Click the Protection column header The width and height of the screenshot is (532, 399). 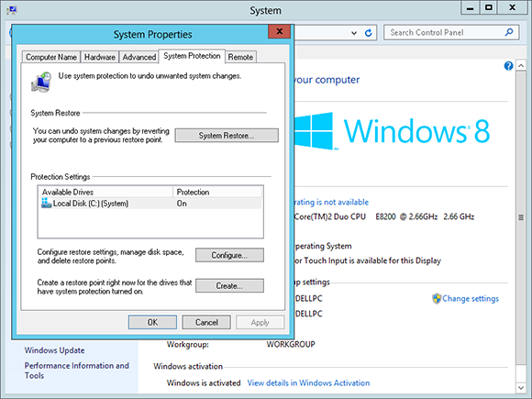217,192
